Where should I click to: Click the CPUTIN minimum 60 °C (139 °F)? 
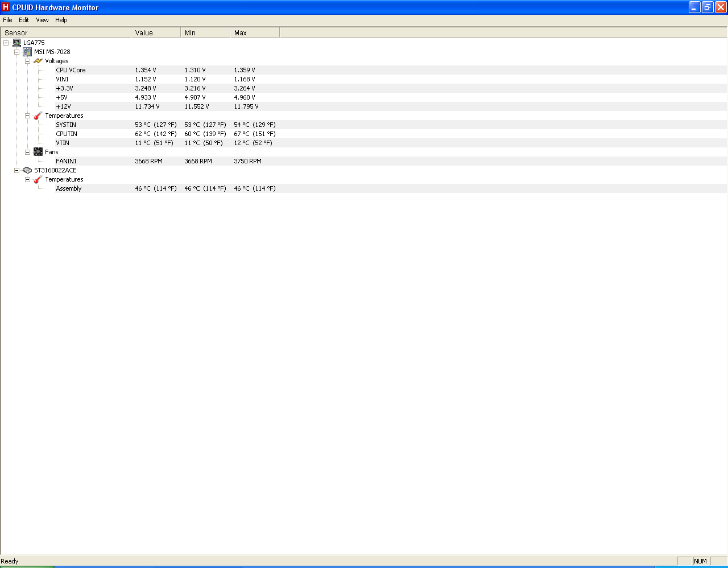point(205,134)
